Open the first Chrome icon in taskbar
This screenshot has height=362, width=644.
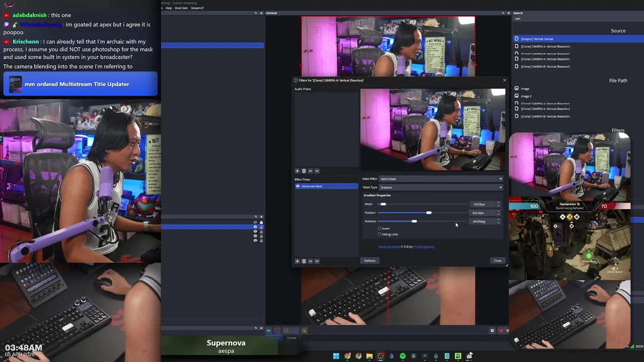pyautogui.click(x=347, y=356)
